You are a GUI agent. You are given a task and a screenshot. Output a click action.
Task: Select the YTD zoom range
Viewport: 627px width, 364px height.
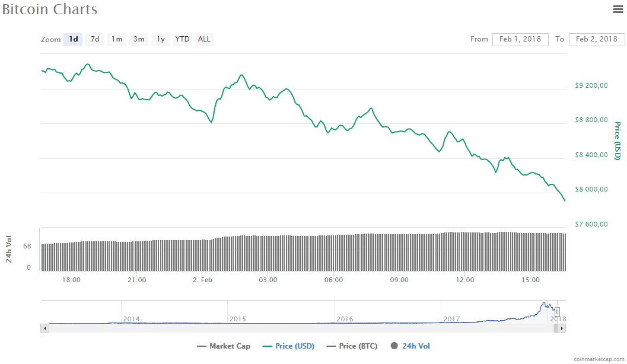pyautogui.click(x=182, y=40)
